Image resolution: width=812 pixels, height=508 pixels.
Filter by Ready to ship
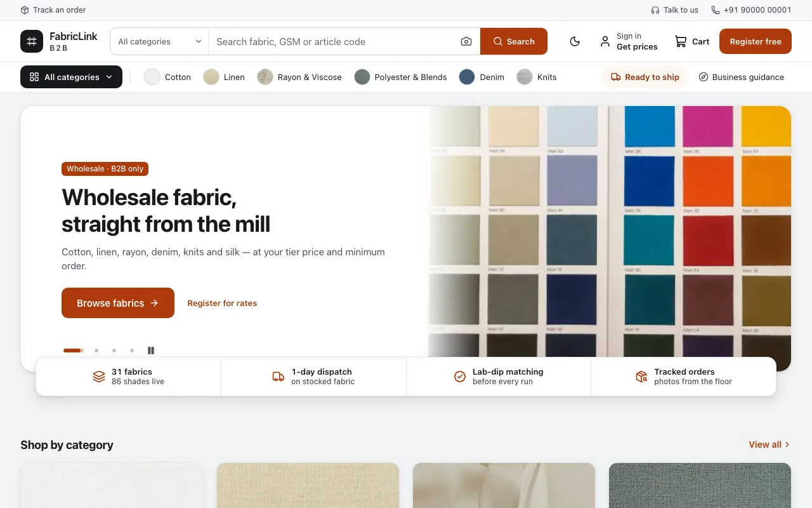point(645,77)
